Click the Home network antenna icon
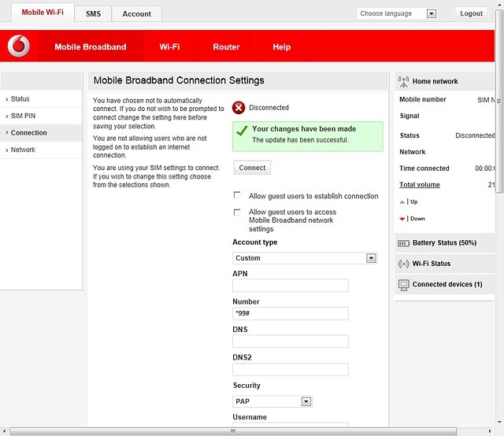Screen dimensions: 504x436 [403, 82]
